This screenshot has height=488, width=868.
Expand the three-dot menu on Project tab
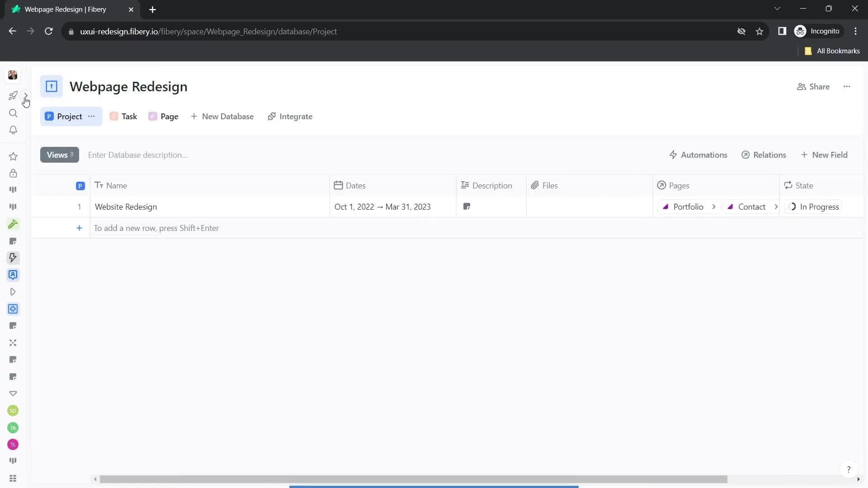point(91,116)
